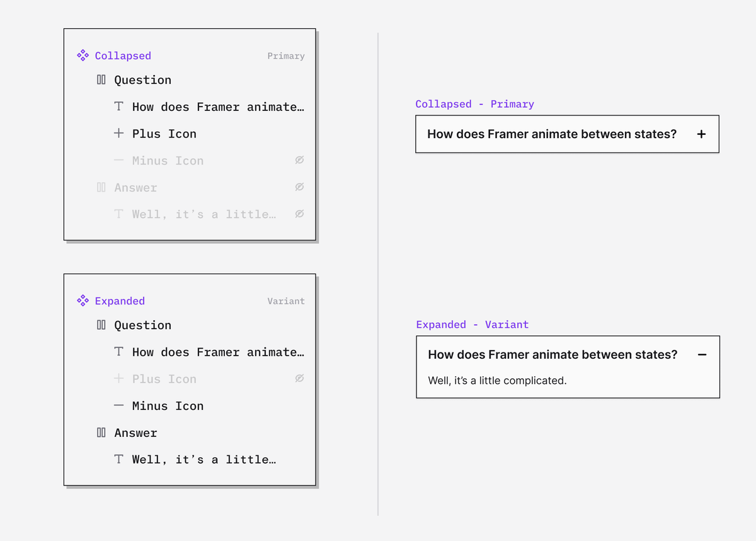Click the T icon beside Well, it's a little in Expanded
Screen dimensions: 756x541
pyautogui.click(x=118, y=460)
